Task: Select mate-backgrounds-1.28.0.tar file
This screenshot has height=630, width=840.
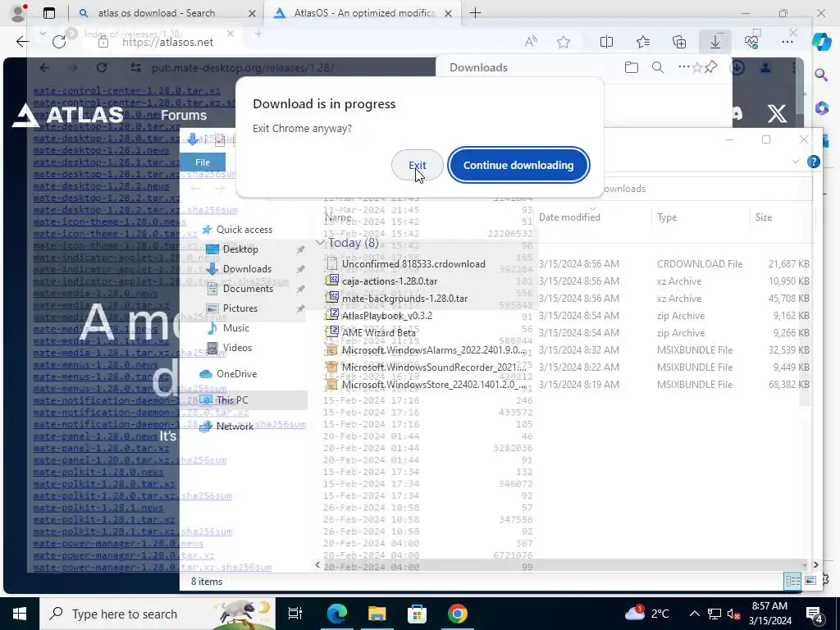Action: click(x=404, y=299)
